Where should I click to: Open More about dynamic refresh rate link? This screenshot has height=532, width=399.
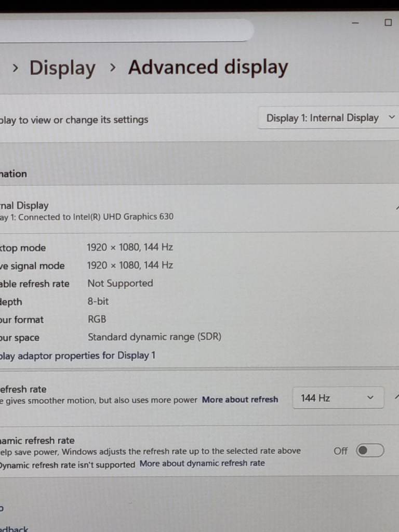[x=202, y=463]
